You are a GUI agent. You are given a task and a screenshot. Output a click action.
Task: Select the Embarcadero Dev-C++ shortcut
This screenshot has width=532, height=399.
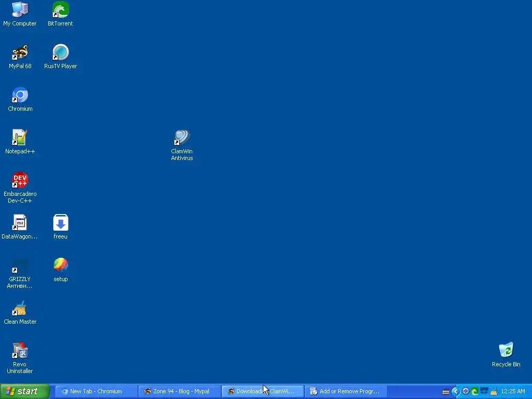pos(20,188)
